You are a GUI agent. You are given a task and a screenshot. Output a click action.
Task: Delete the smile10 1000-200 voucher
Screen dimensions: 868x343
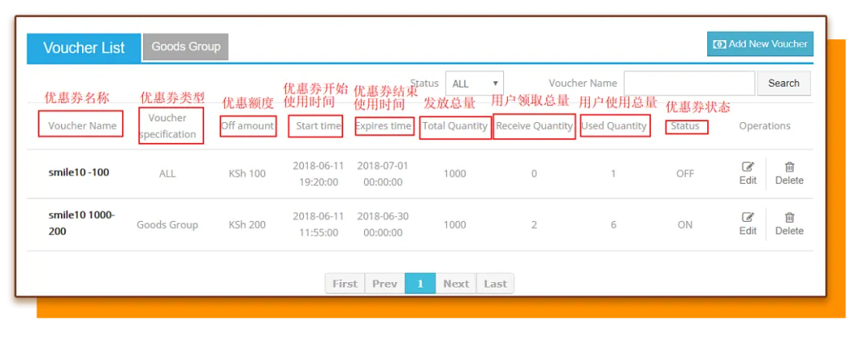coord(789,224)
